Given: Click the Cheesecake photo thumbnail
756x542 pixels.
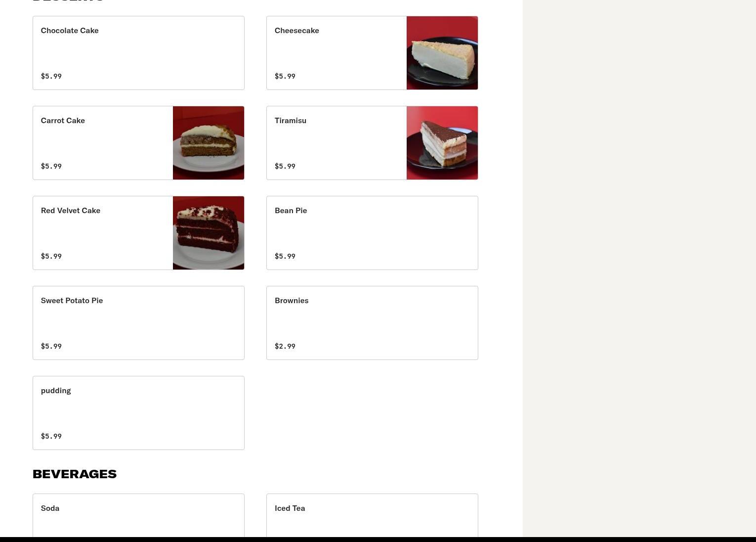Looking at the screenshot, I should point(442,53).
